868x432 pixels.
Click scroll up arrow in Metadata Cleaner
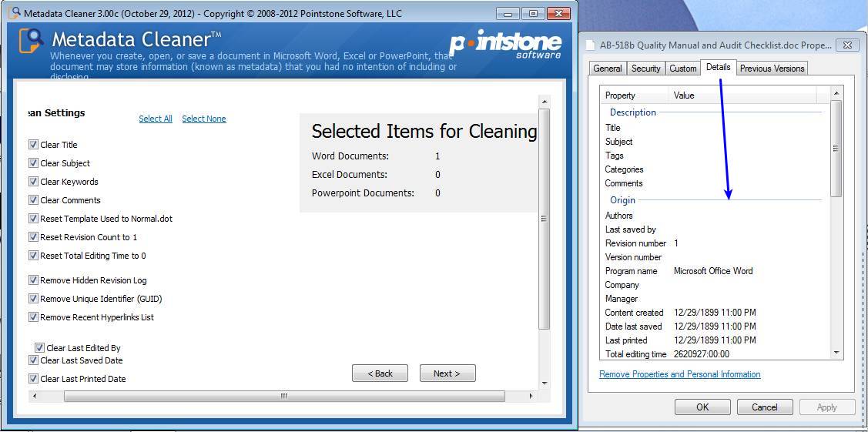pos(545,102)
